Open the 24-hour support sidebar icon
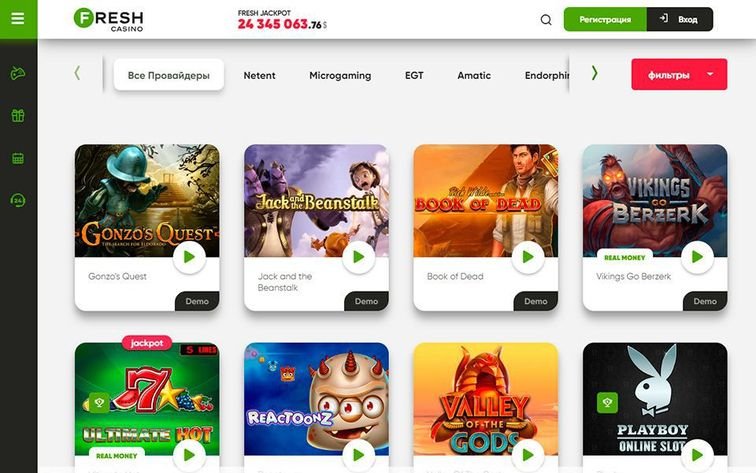 point(18,200)
